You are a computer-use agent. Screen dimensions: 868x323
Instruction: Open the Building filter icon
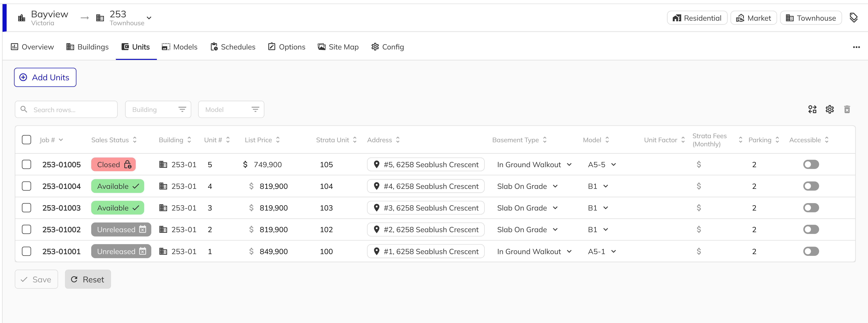(182, 109)
